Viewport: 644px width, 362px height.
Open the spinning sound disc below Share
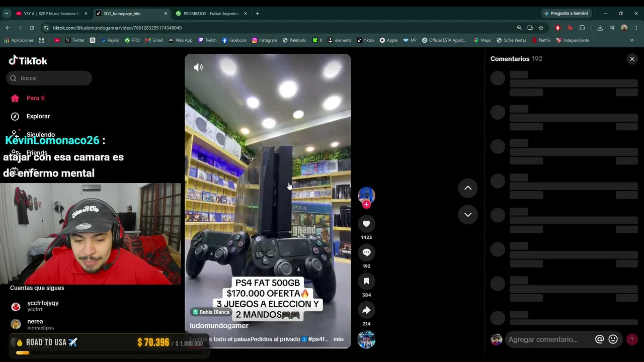(x=366, y=339)
